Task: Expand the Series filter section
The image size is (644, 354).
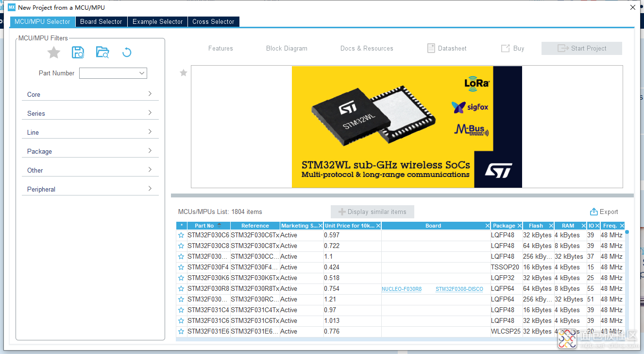Action: pos(90,113)
